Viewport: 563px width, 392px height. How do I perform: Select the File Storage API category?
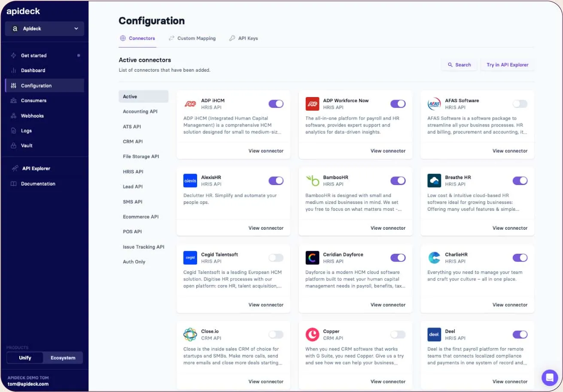[x=141, y=157]
